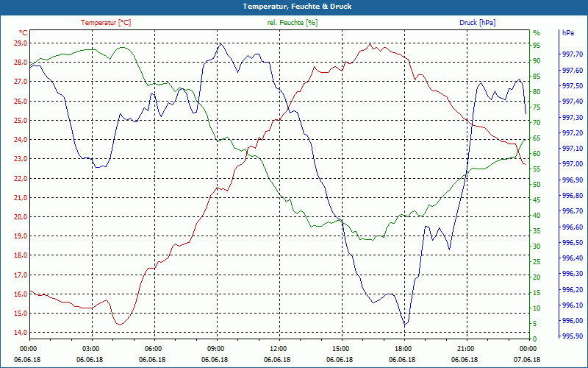Click the '21,0' temperature axis value
The width and height of the screenshot is (588, 368).
tap(21, 197)
